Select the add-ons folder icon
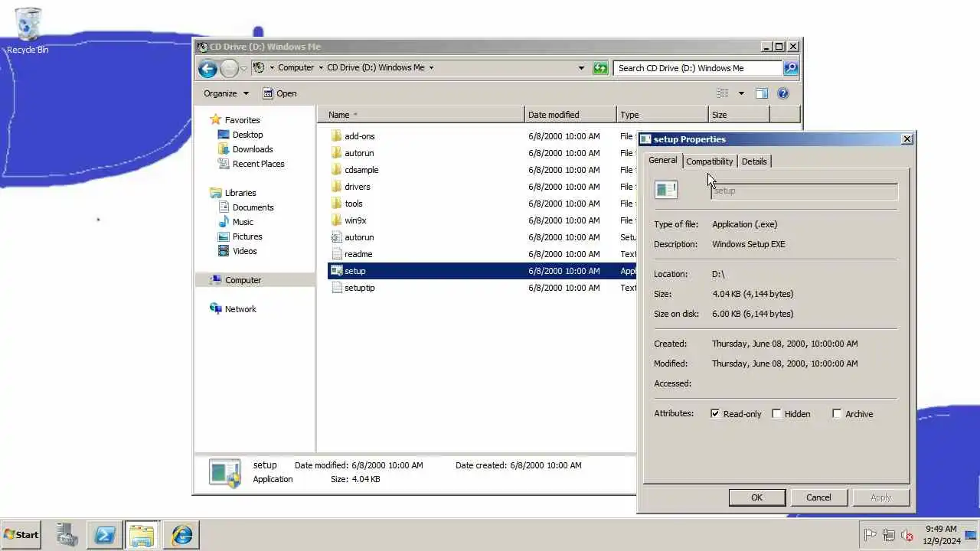Viewport: 980px width, 551px height. click(336, 136)
